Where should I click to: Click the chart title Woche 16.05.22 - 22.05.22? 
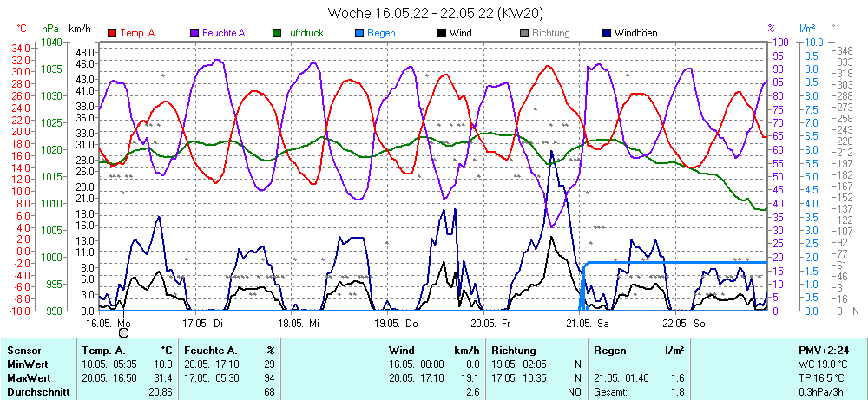(436, 13)
